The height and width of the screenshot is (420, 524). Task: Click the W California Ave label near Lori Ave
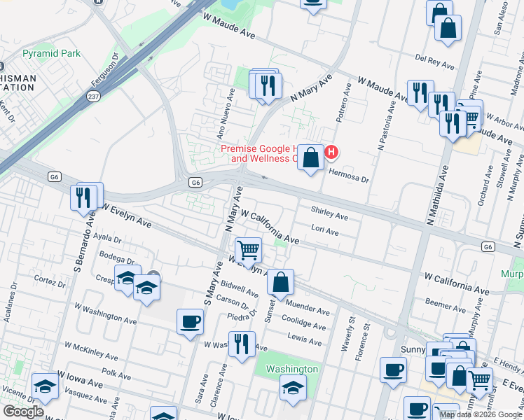point(270,227)
